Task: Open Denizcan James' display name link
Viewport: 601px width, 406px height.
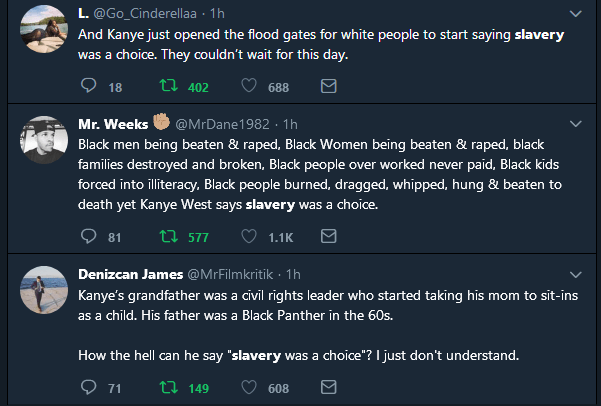Action: tap(131, 273)
